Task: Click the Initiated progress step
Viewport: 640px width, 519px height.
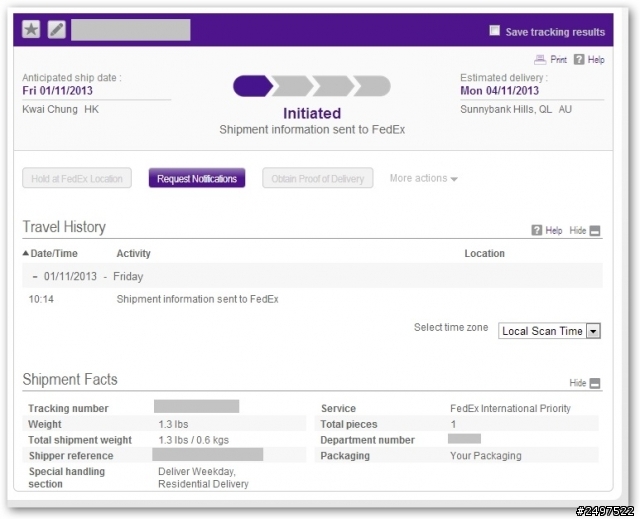Action: (x=252, y=86)
